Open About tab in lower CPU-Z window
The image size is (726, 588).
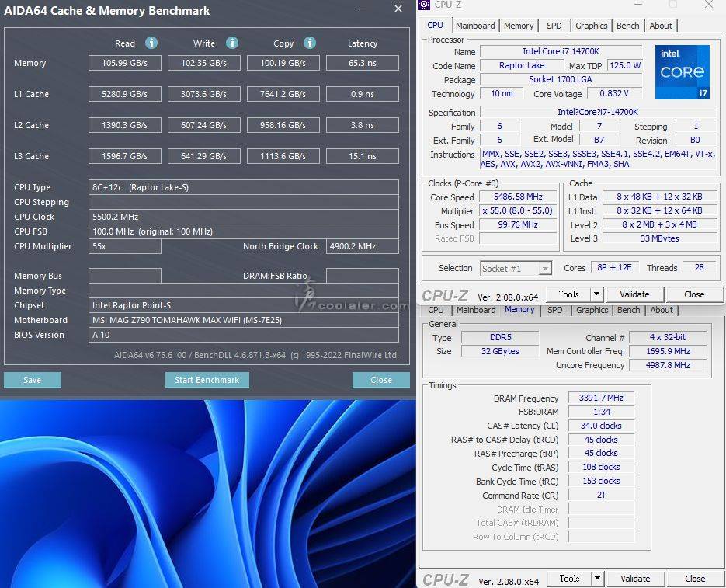coord(662,310)
